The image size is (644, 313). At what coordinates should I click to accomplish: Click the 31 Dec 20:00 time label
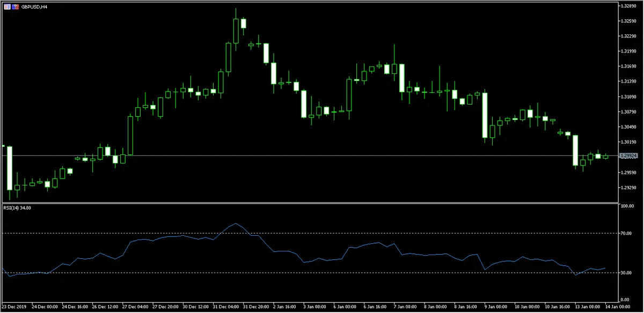point(257,308)
